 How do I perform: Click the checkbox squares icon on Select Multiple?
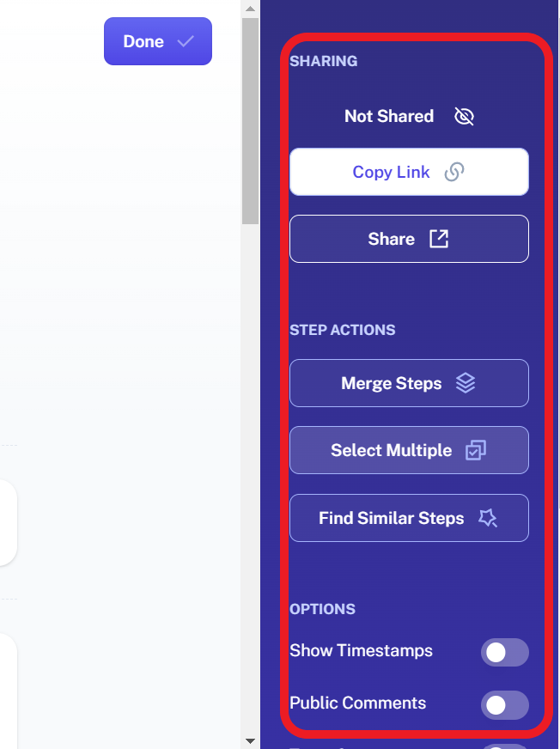[476, 450]
